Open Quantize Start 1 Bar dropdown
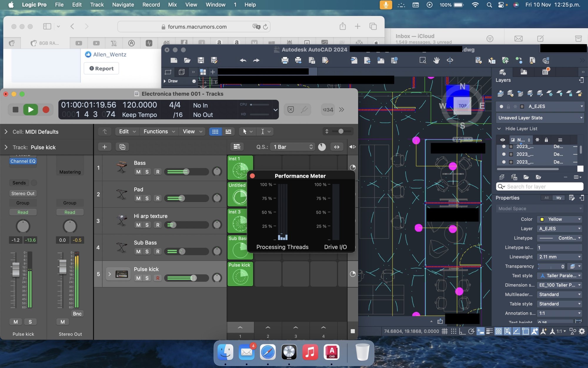 coord(293,147)
